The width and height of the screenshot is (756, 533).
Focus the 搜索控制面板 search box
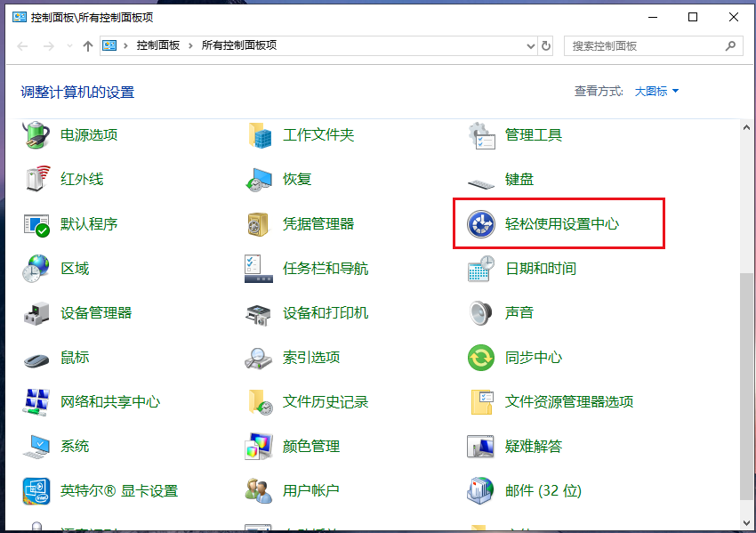click(x=654, y=45)
